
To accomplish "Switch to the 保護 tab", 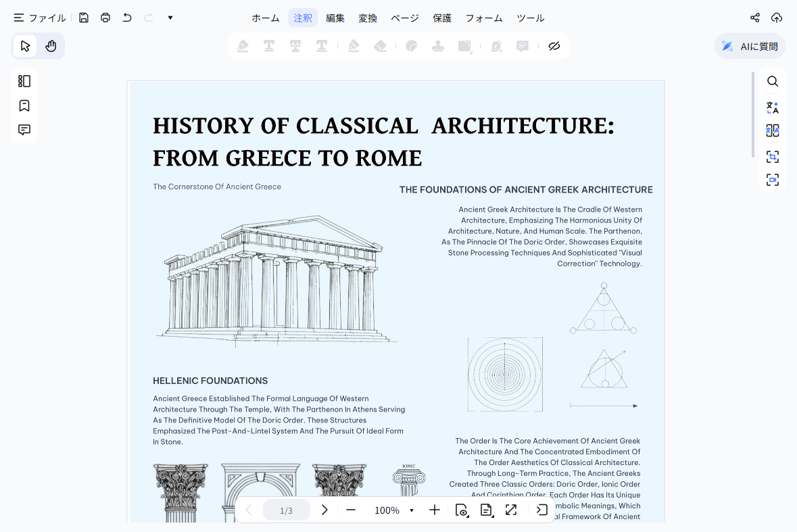I will tap(441, 18).
